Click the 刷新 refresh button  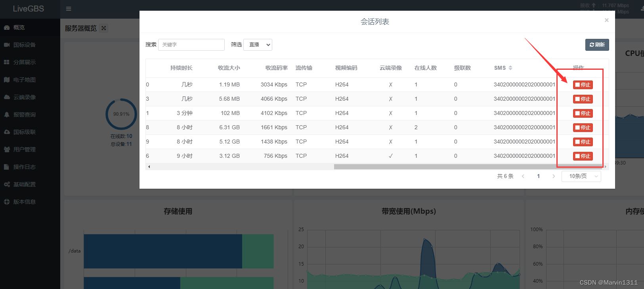(x=597, y=45)
